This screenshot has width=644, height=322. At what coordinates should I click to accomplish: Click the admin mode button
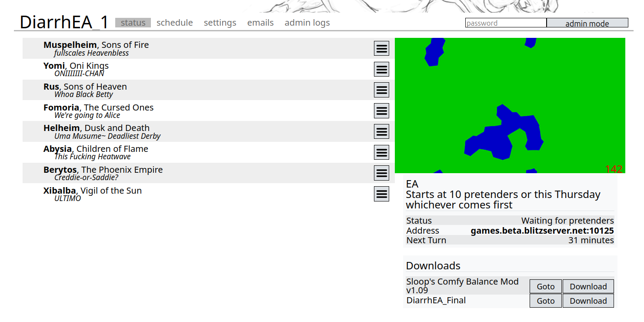587,23
